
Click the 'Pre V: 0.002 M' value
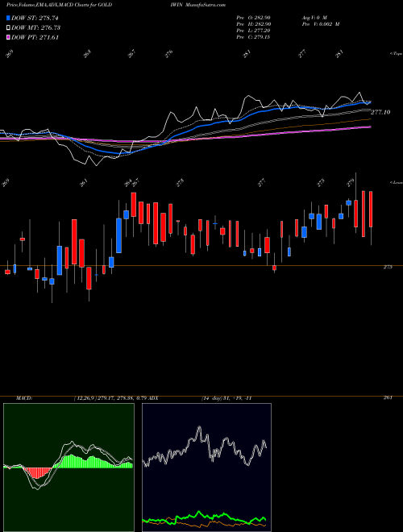tap(321, 24)
